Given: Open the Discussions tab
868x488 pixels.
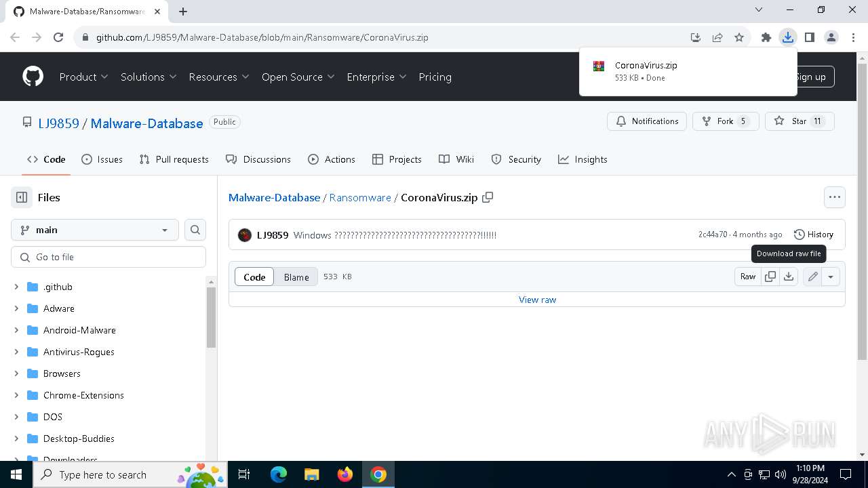Looking at the screenshot, I should point(258,159).
